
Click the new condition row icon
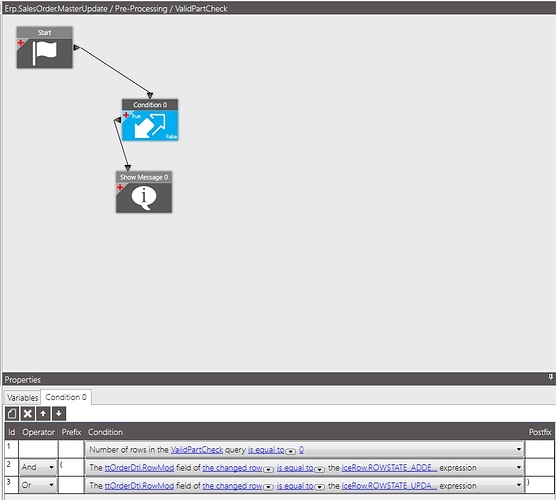pos(12,413)
